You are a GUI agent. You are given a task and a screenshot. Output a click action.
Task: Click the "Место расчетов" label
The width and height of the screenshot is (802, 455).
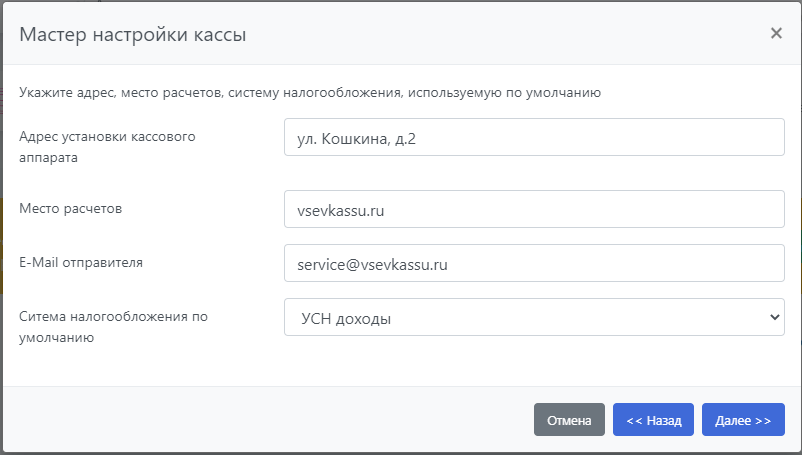[x=70, y=208]
